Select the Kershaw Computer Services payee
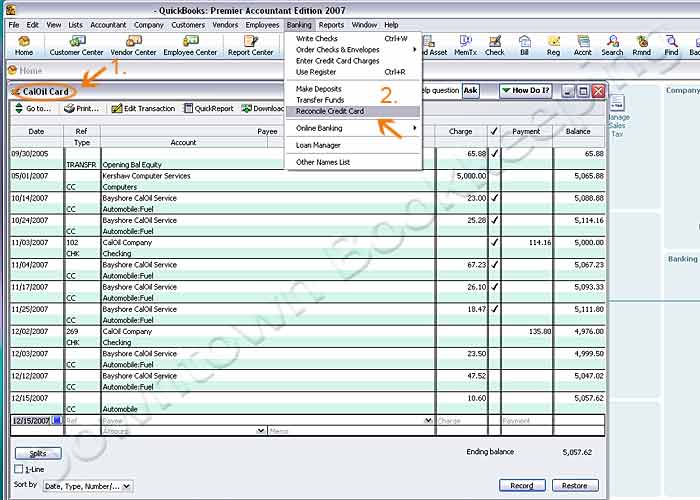 point(146,176)
